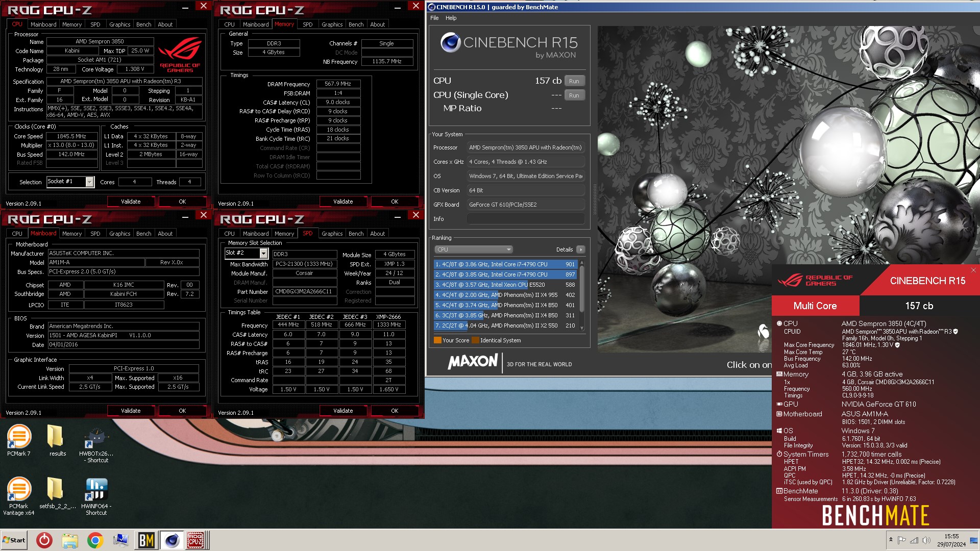Viewport: 980px width, 551px height.
Task: Switch to Bench tab in CPU-Z processor window
Action: tap(144, 24)
